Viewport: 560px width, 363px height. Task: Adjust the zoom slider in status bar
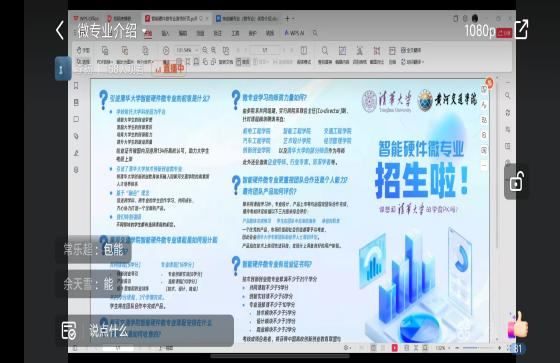478,348
